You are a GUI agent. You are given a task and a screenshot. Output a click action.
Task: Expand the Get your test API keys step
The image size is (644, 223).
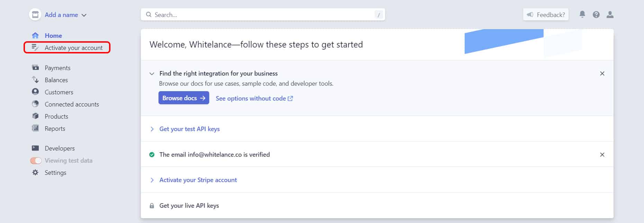pos(152,129)
